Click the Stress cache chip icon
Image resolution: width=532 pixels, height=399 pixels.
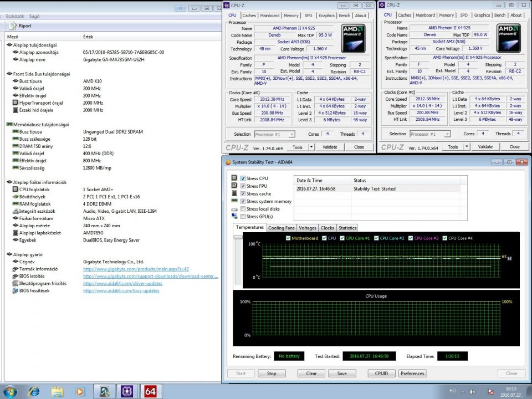click(234, 193)
